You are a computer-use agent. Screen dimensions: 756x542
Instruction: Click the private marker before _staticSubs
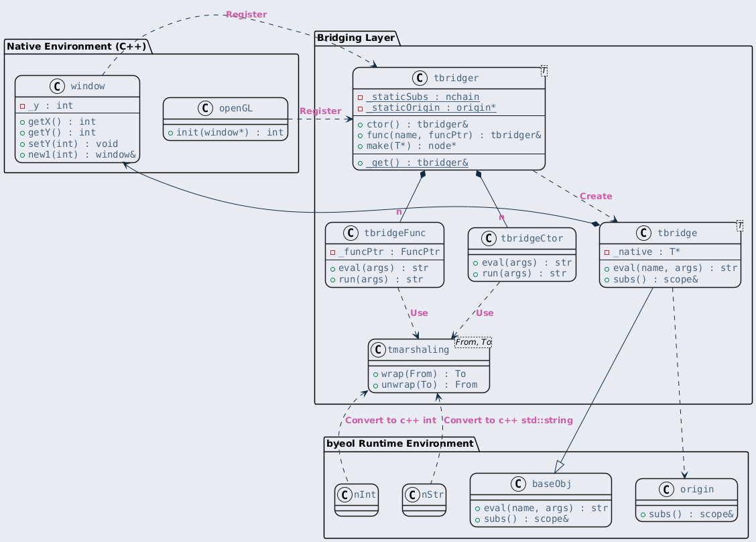(360, 97)
